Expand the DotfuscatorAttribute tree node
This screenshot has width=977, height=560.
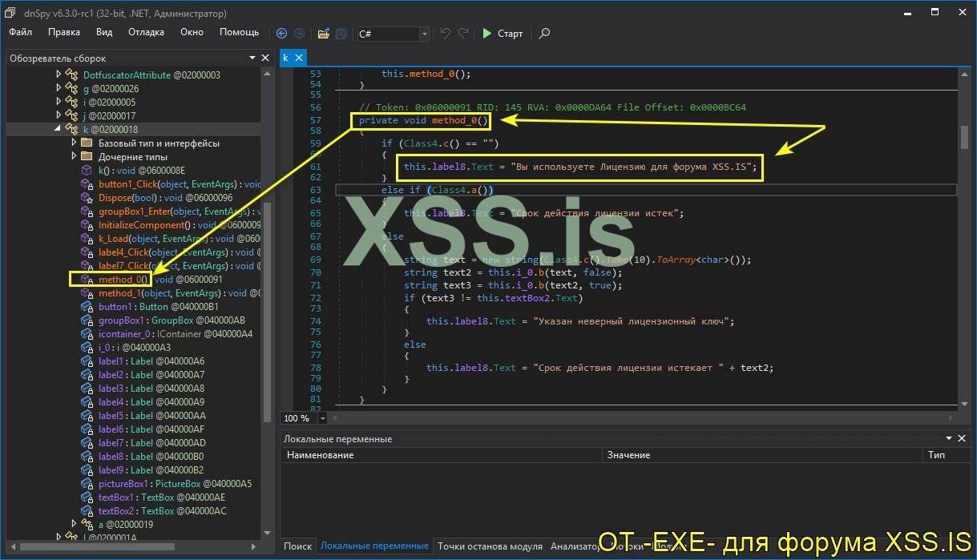pyautogui.click(x=58, y=75)
